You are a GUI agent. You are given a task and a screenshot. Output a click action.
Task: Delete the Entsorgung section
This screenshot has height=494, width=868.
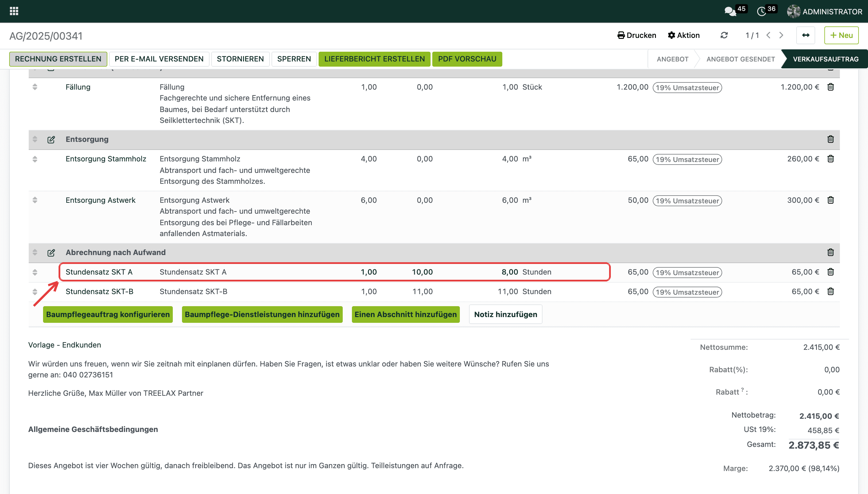click(830, 139)
